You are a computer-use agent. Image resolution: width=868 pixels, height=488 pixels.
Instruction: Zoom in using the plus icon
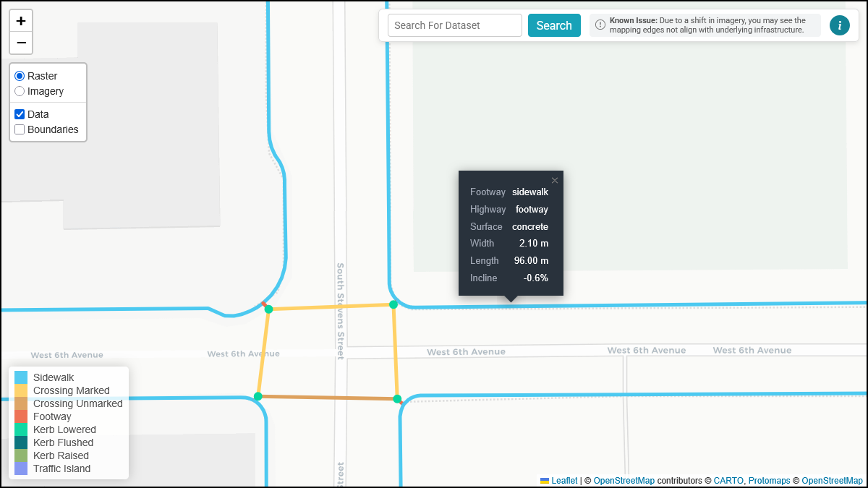(x=21, y=20)
